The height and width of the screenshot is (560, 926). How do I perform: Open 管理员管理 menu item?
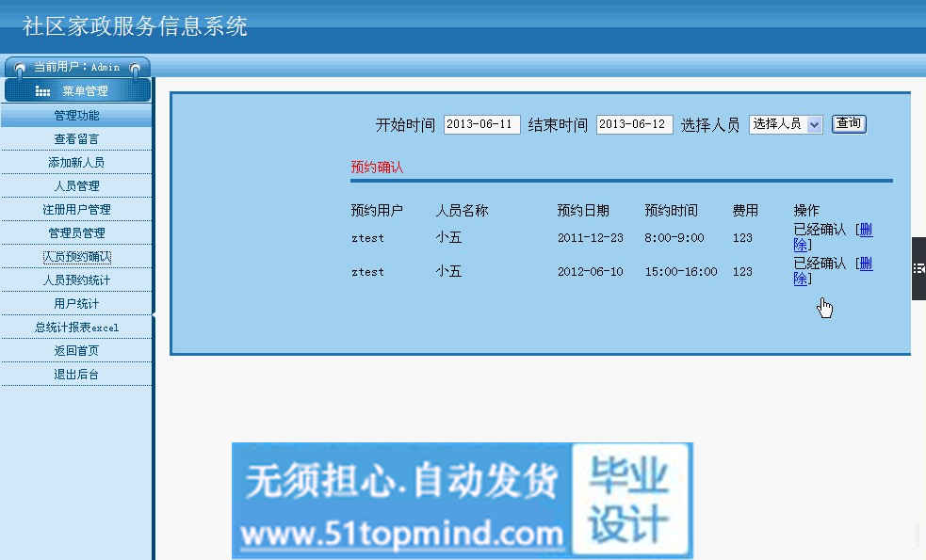(76, 233)
